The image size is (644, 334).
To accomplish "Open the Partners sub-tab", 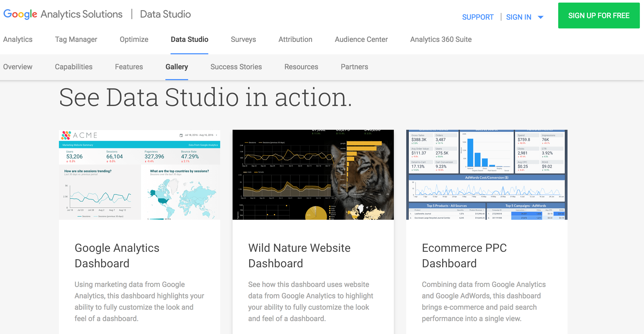I will [x=354, y=67].
